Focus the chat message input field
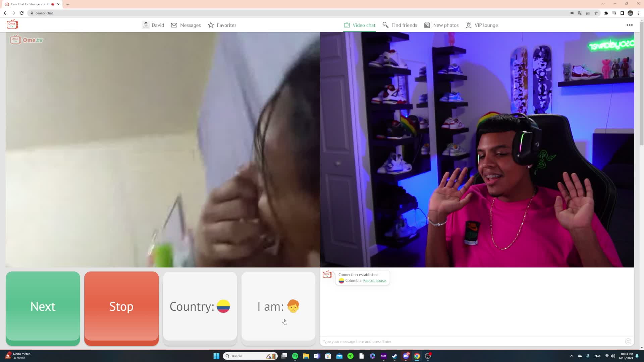Screen dimensions: 644x362 (470, 342)
